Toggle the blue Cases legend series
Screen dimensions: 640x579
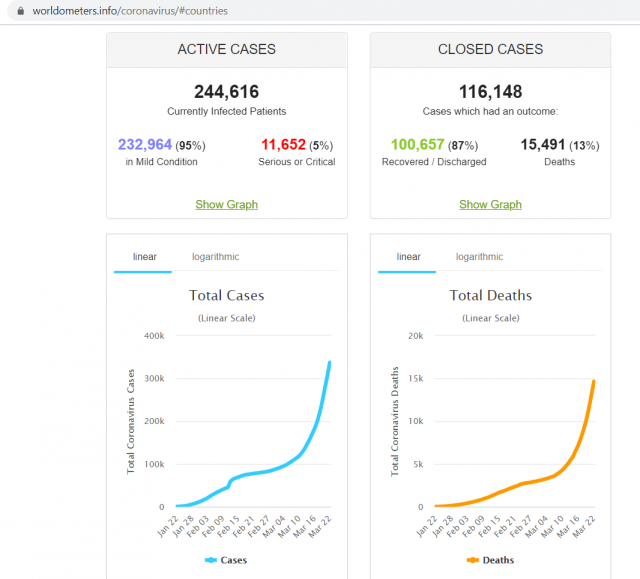[x=226, y=560]
